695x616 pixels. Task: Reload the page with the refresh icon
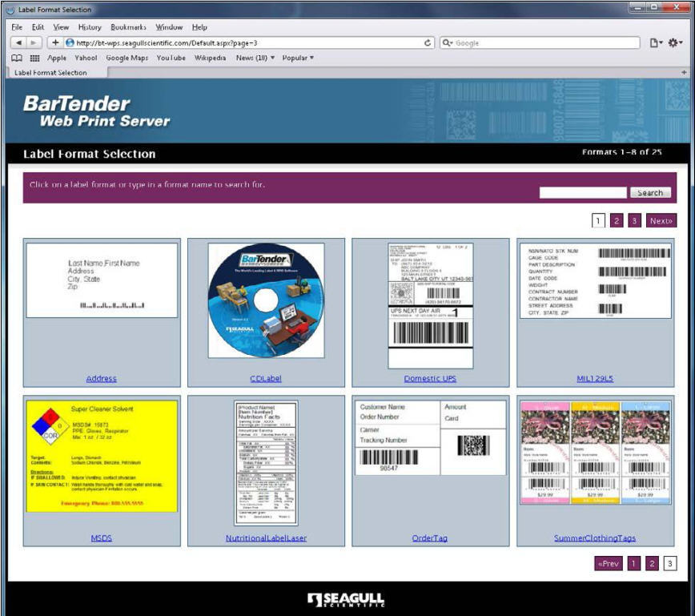click(x=428, y=42)
